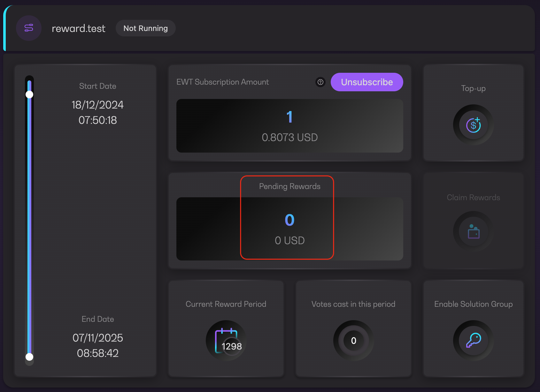Screen dimensions: 540x392
Task: Click the Start Date value 18/12/2024
Action: [97, 105]
